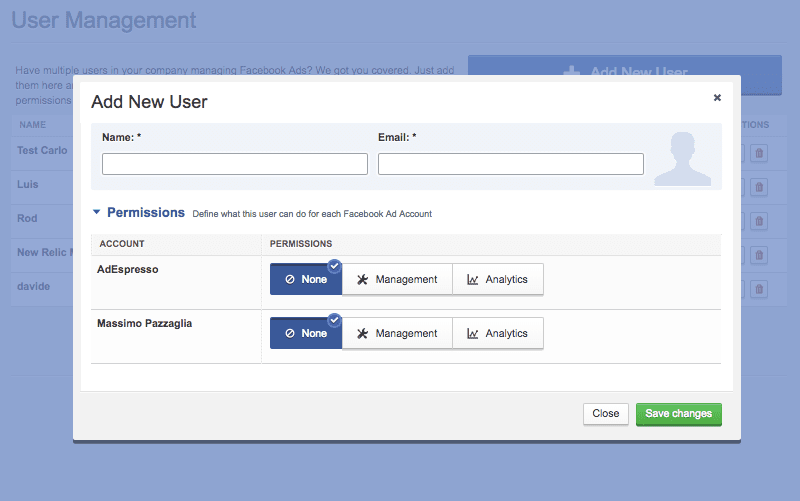This screenshot has height=501, width=800.
Task: Click trash icon in Luis row
Action: [758, 187]
